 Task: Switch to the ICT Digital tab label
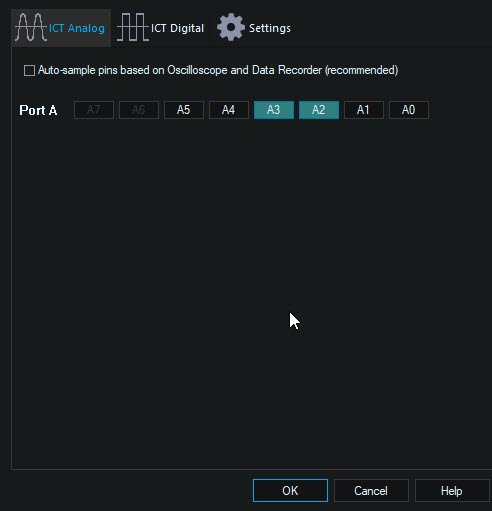coord(177,28)
